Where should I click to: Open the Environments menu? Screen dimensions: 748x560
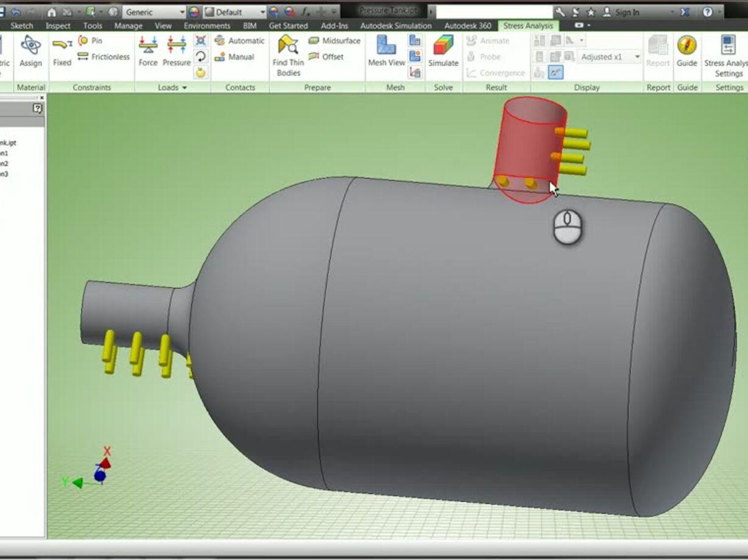point(206,26)
